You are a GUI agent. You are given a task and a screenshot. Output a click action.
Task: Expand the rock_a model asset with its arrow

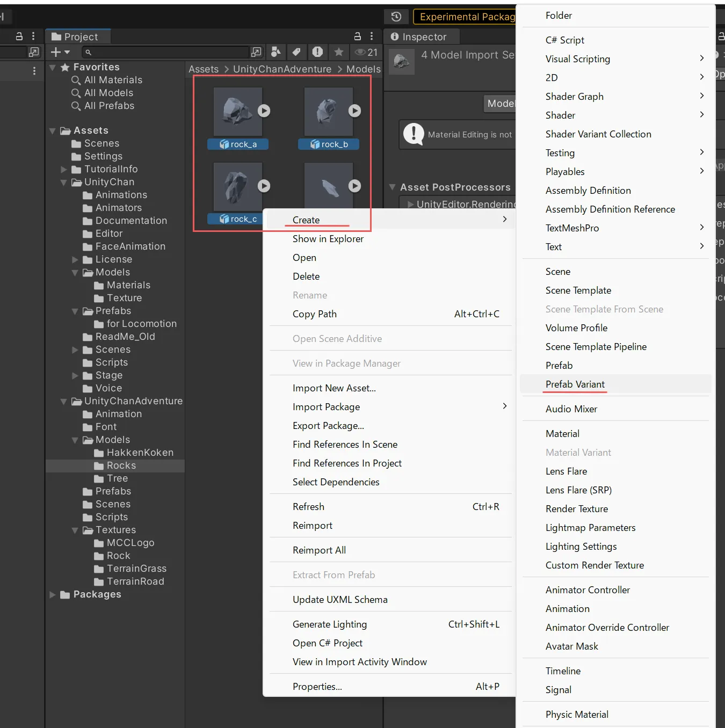pyautogui.click(x=264, y=111)
